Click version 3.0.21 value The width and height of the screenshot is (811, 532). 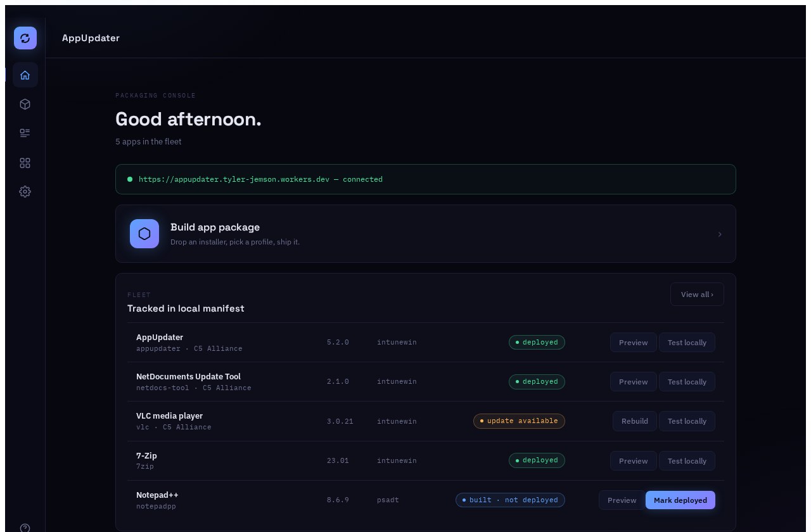(340, 421)
